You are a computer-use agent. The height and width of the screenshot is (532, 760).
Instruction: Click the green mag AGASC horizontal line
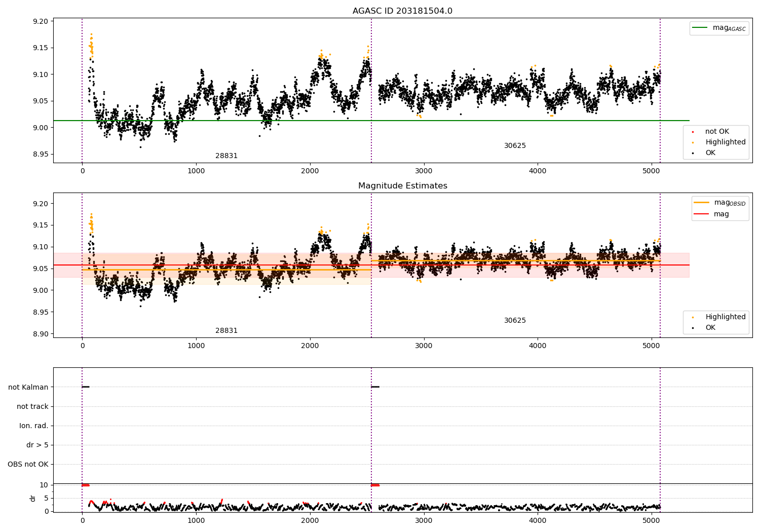click(371, 121)
